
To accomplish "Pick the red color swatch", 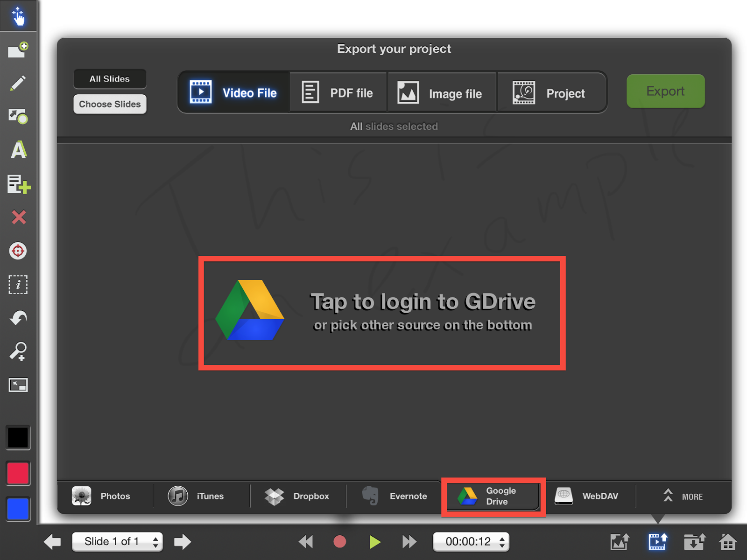I will (18, 473).
